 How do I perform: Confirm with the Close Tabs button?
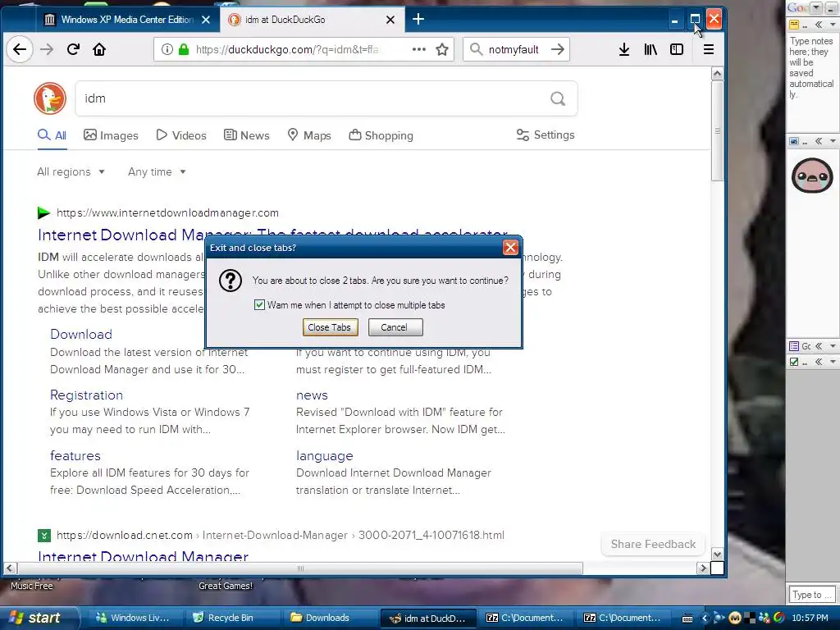click(330, 327)
